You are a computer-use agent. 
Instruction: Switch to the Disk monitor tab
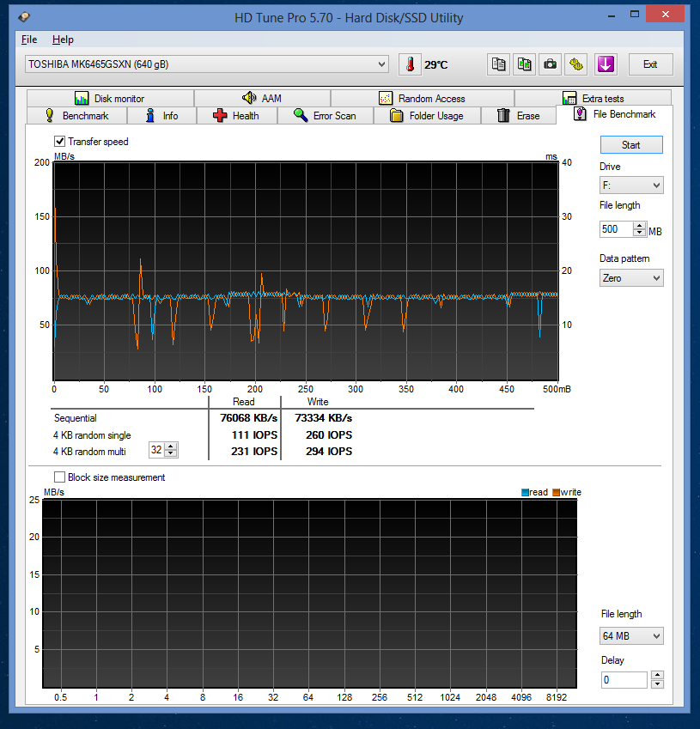coord(110,98)
